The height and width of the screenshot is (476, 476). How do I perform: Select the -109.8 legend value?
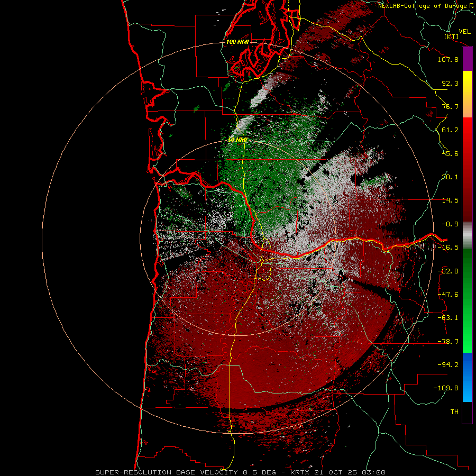click(x=446, y=388)
